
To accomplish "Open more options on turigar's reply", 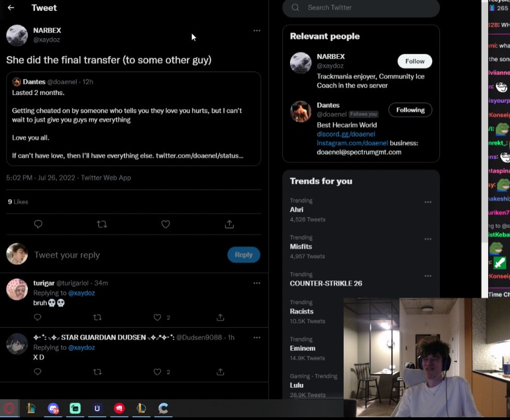I will click(257, 283).
